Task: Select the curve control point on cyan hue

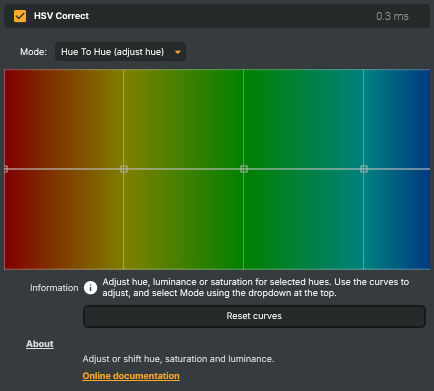Action: click(x=364, y=169)
